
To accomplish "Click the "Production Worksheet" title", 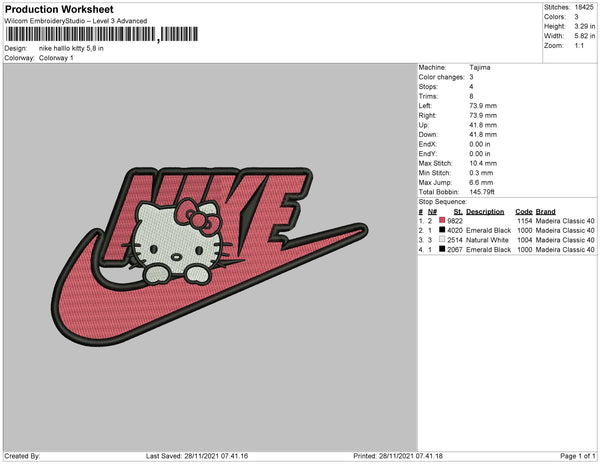I will (59, 9).
